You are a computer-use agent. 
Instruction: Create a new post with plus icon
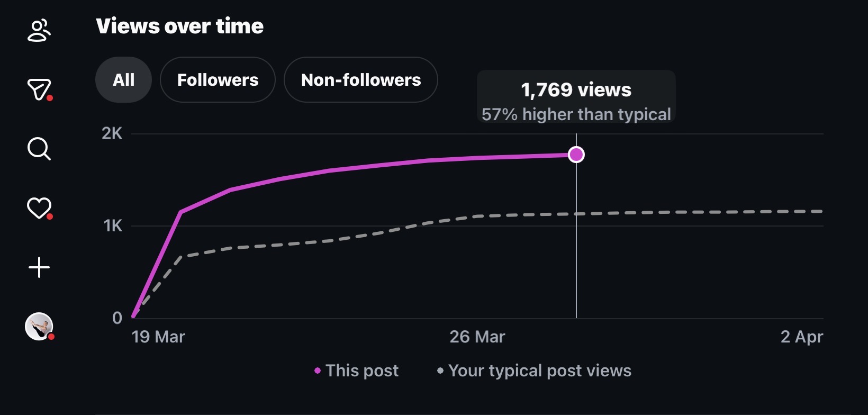click(39, 267)
